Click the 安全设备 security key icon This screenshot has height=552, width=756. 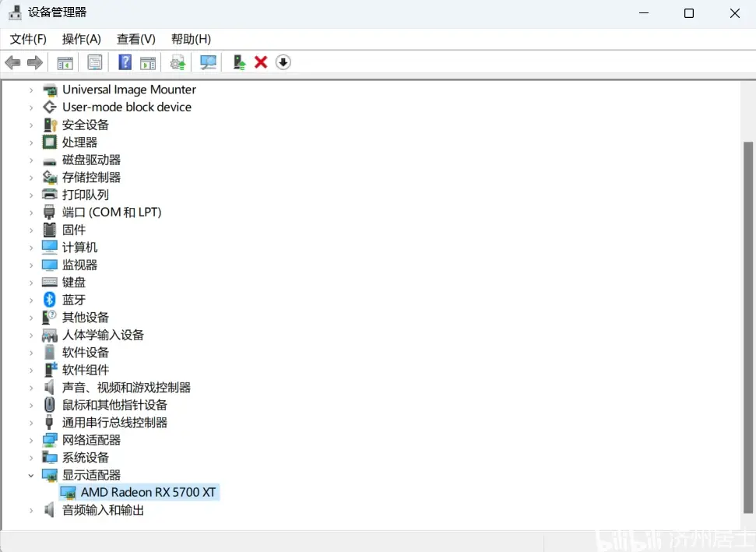coord(50,125)
